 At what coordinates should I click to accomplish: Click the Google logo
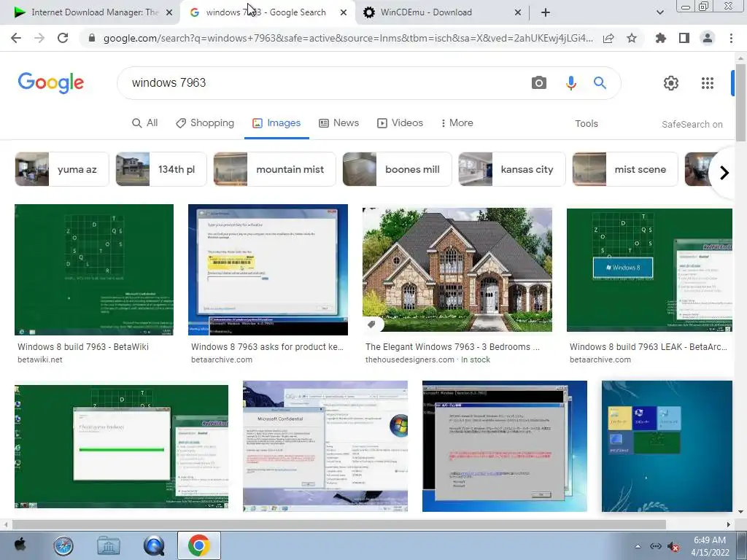51,83
